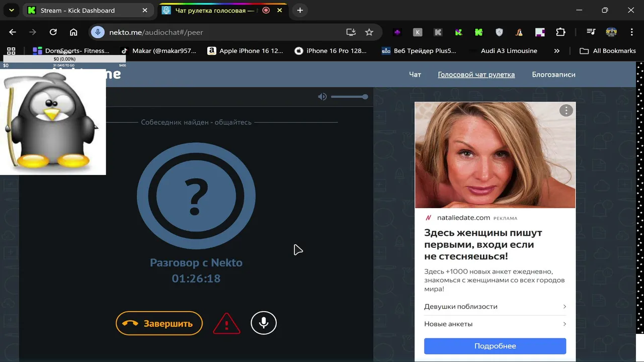This screenshot has height=362, width=644.
Task: Open the Extensions puzzle menu
Action: (560, 32)
